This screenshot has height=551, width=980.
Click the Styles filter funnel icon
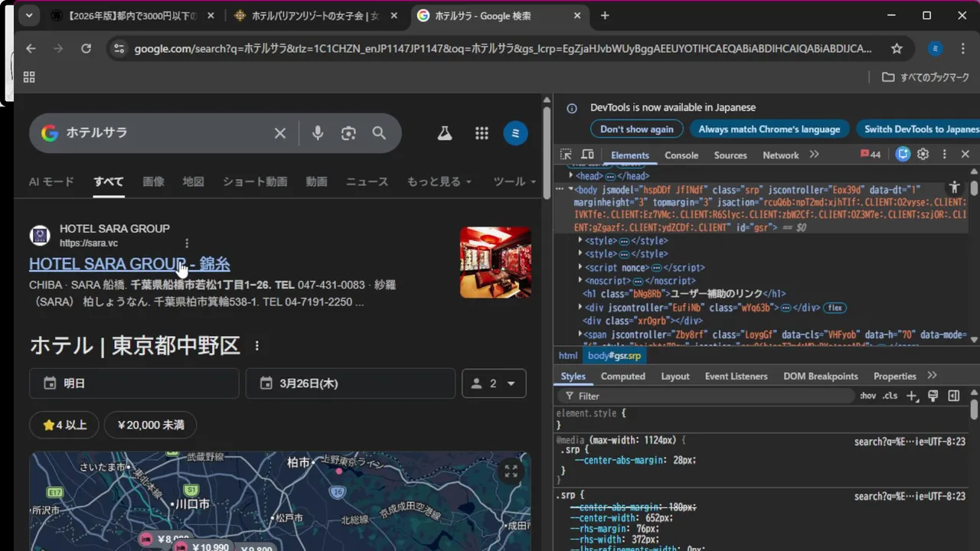coord(569,396)
